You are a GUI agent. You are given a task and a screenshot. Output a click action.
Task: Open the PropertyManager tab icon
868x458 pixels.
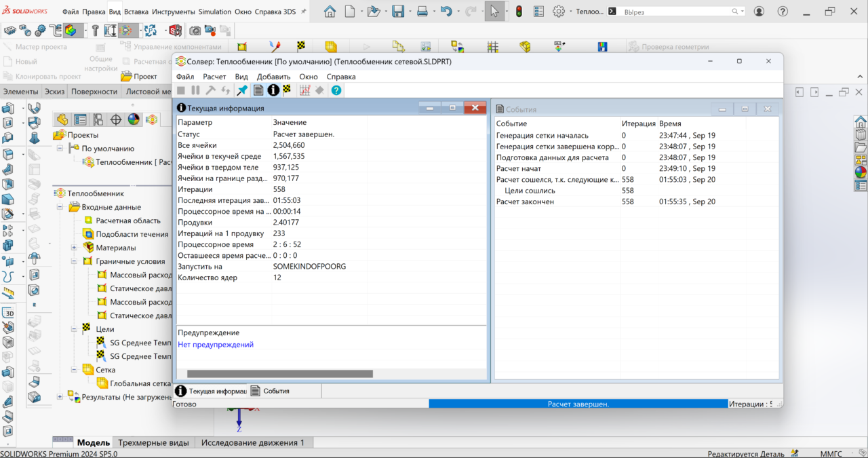tap(80, 119)
